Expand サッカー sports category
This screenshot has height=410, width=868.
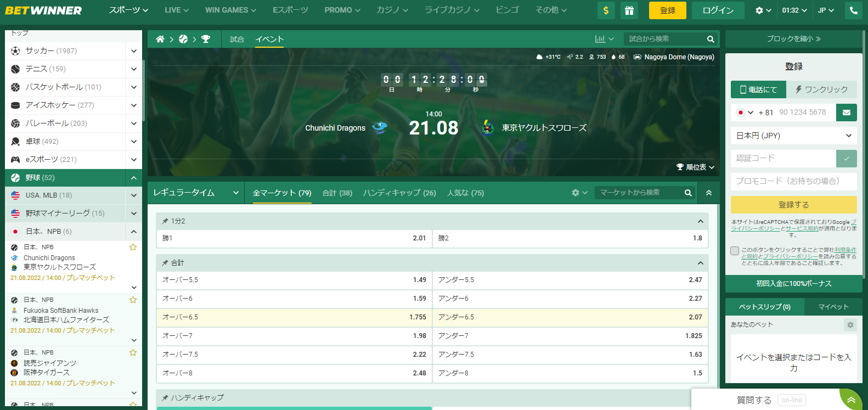134,50
